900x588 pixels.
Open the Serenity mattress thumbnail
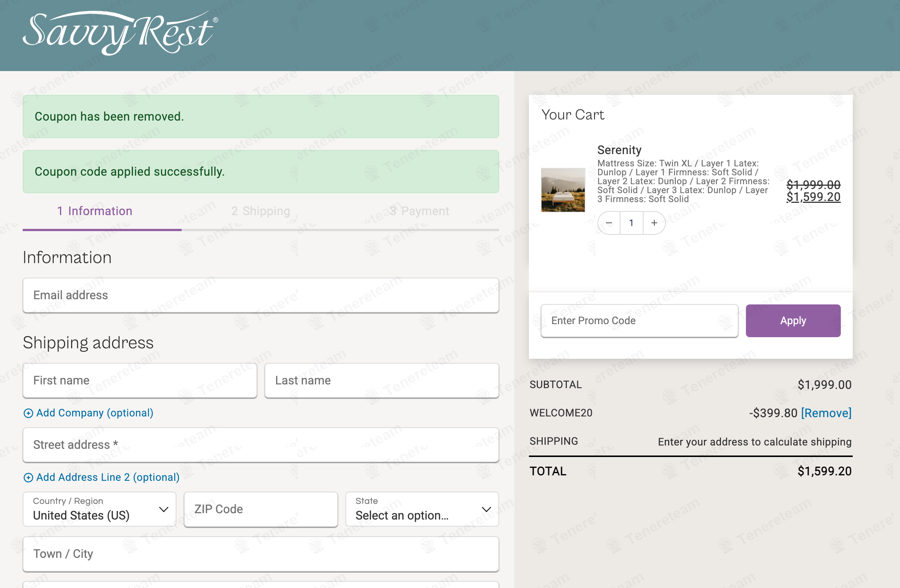point(563,190)
